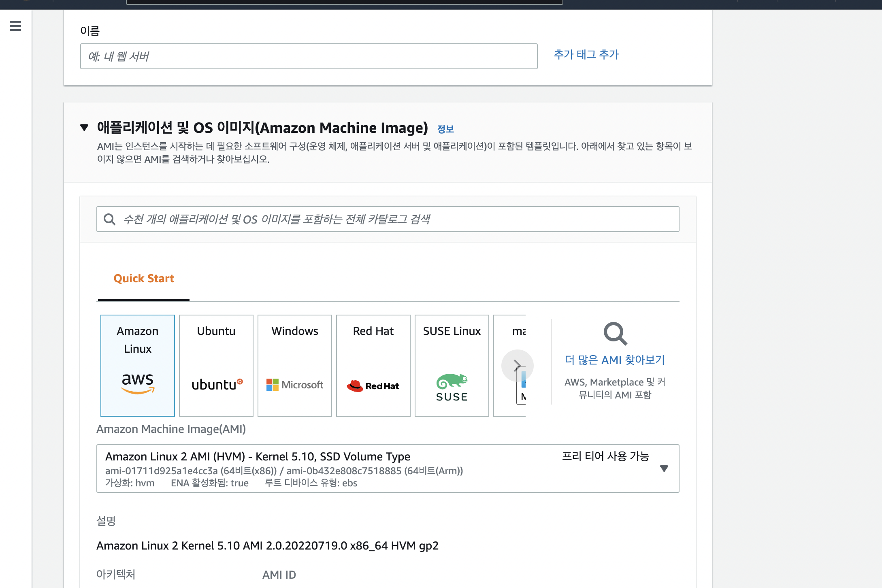The height and width of the screenshot is (588, 882).
Task: Click the search magnifier icon in catalog field
Action: click(x=110, y=219)
